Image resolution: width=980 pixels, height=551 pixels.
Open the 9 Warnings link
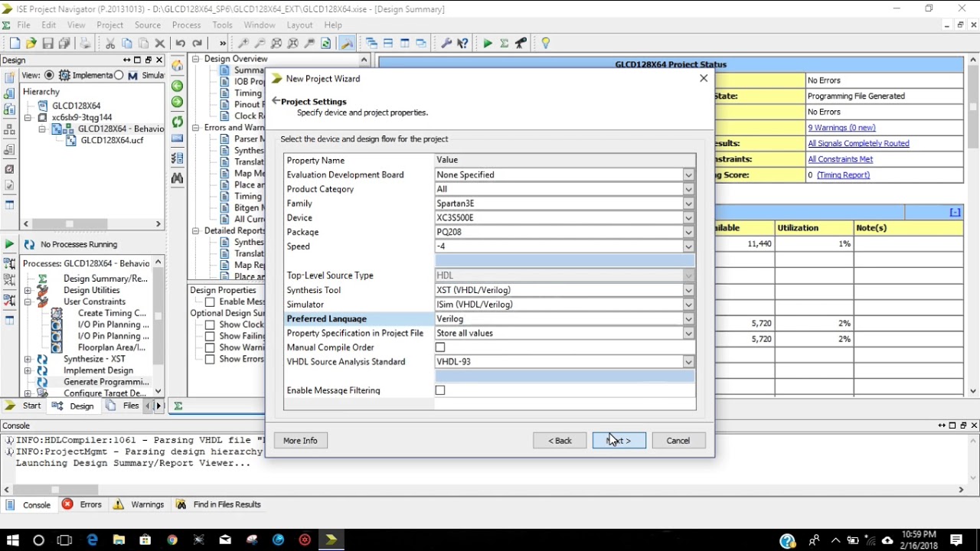[841, 128]
